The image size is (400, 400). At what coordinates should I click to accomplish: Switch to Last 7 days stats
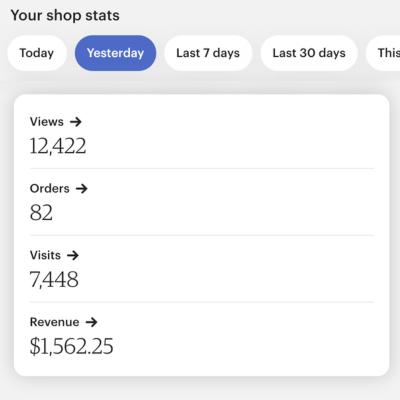208,53
